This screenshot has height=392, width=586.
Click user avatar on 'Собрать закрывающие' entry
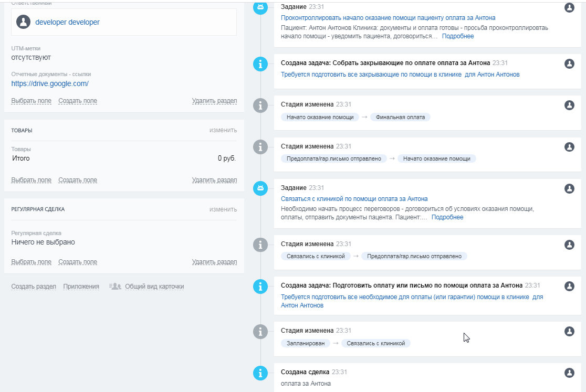[x=569, y=63]
